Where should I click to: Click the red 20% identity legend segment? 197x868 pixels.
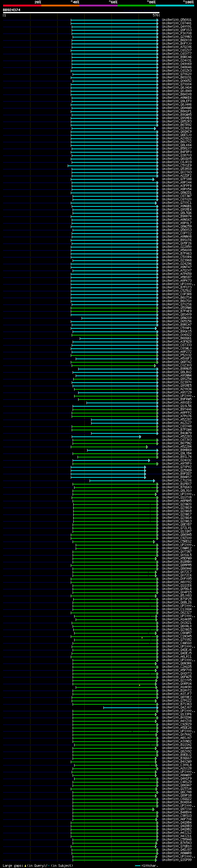point(22,6)
